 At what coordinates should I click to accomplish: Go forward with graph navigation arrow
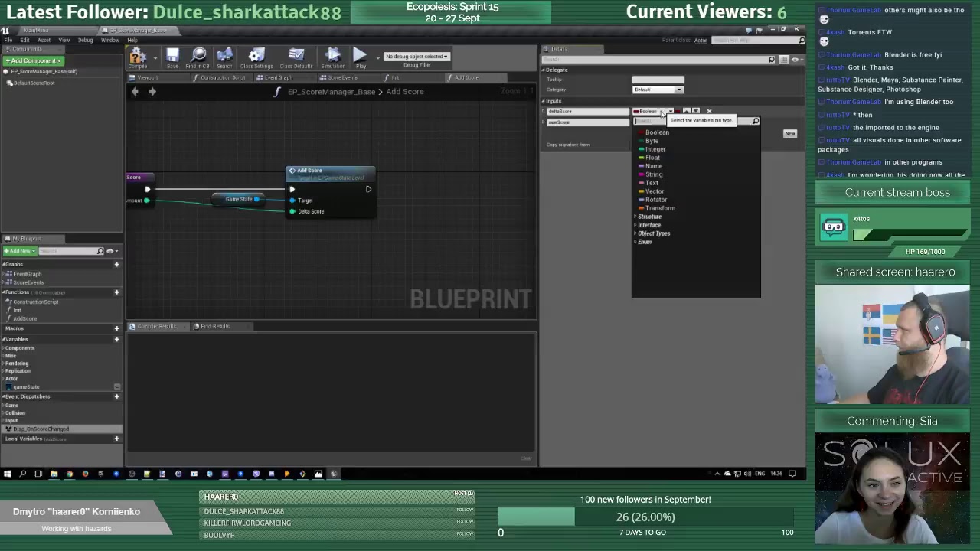pos(152,92)
